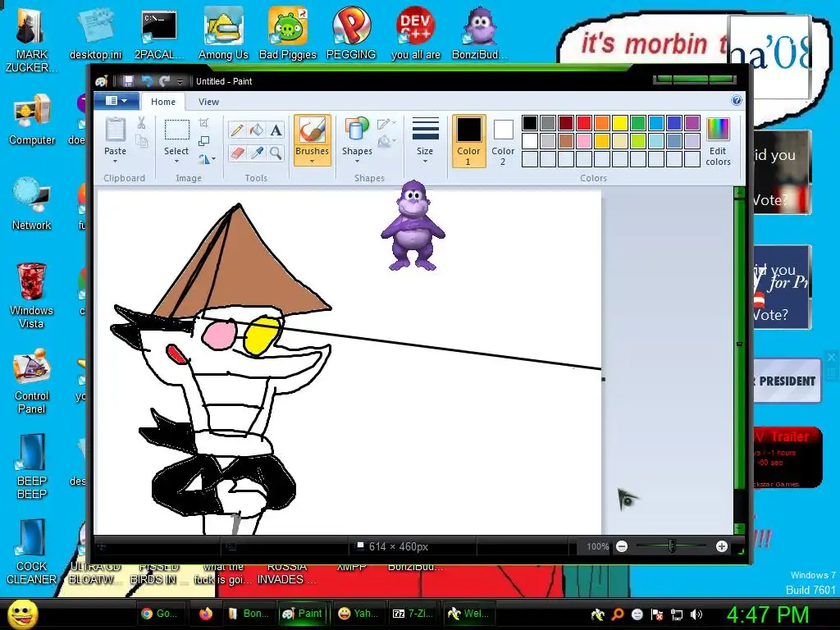Click the zoom slider handle
This screenshot has height=630, width=840.
click(x=672, y=546)
